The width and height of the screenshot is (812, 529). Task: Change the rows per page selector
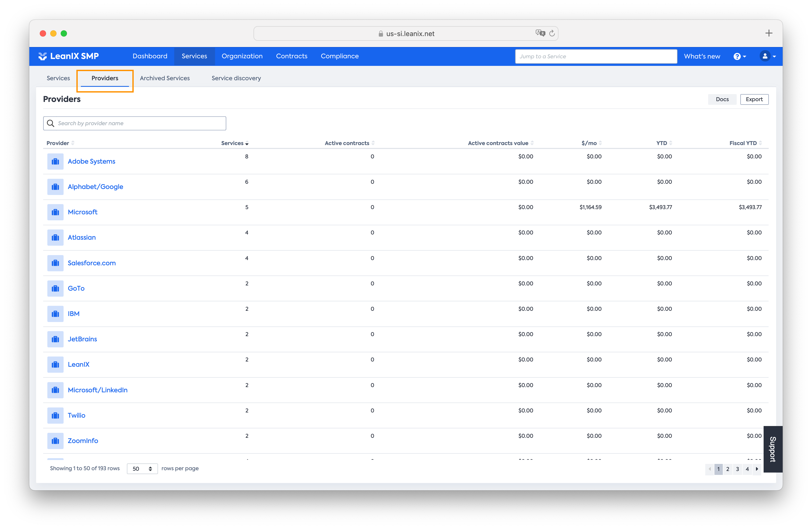pyautogui.click(x=142, y=469)
